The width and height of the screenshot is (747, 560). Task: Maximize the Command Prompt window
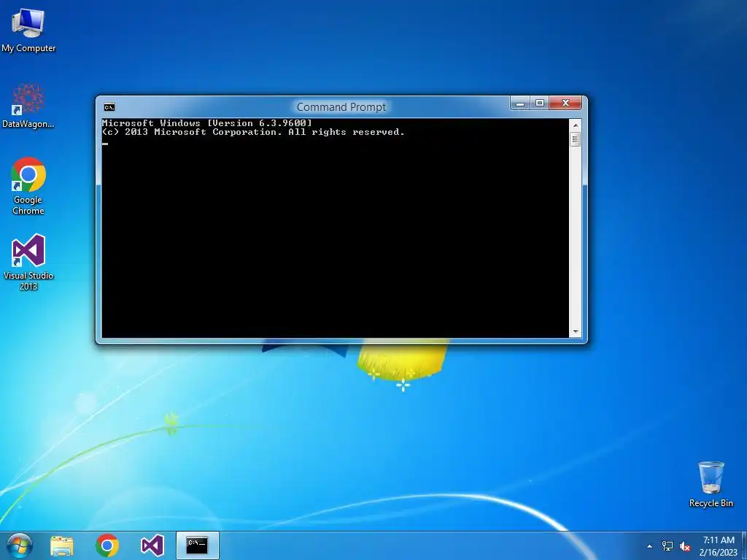click(x=539, y=103)
